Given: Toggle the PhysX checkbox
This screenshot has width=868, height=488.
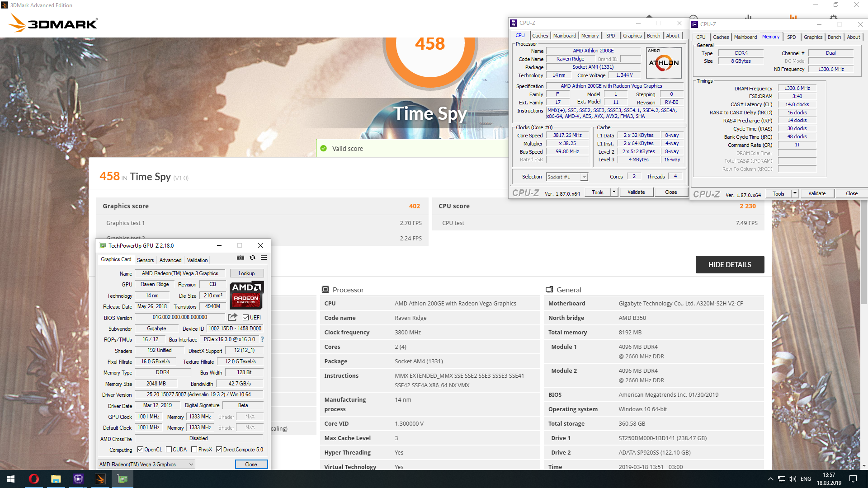Looking at the screenshot, I should pos(194,449).
